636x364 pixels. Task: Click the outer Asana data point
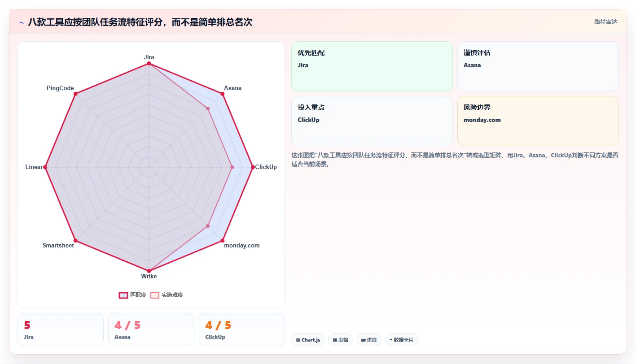[x=222, y=94]
